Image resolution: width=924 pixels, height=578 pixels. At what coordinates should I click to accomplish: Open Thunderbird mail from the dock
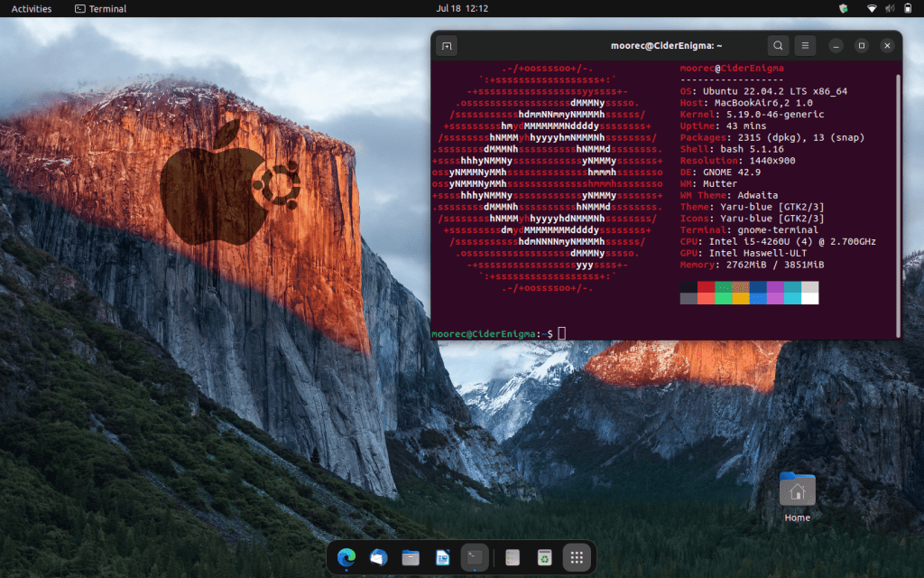(x=378, y=558)
